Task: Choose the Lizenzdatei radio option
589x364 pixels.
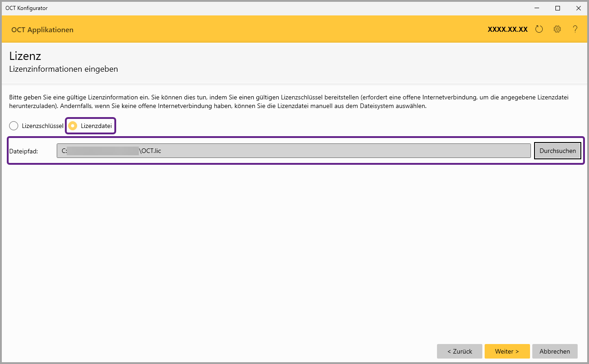Action: pos(73,126)
